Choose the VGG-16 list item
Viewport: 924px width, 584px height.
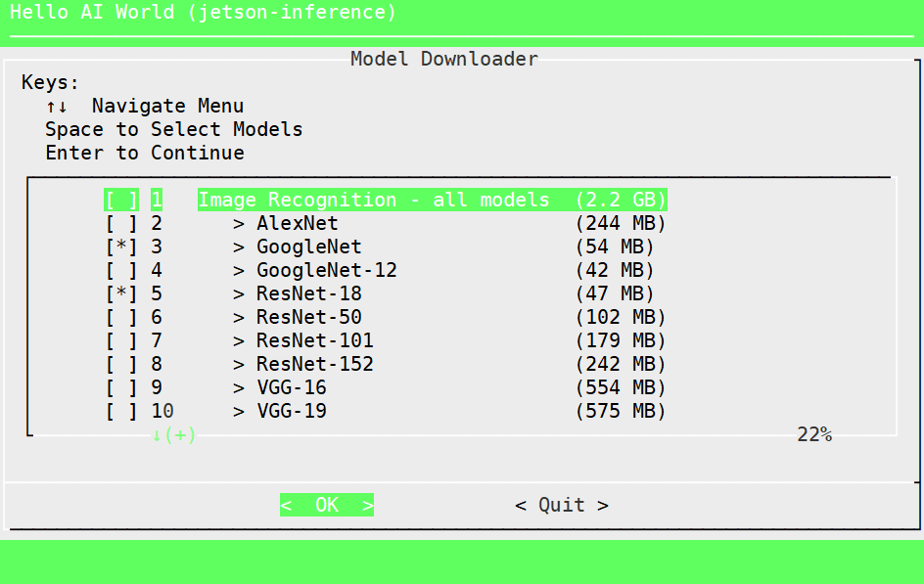[x=292, y=387]
